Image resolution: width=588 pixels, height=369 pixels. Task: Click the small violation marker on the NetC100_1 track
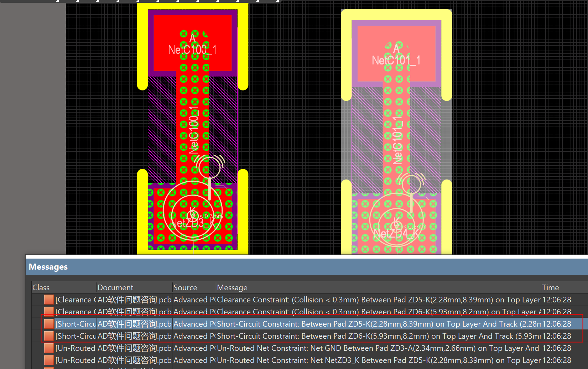pyautogui.click(x=210, y=167)
